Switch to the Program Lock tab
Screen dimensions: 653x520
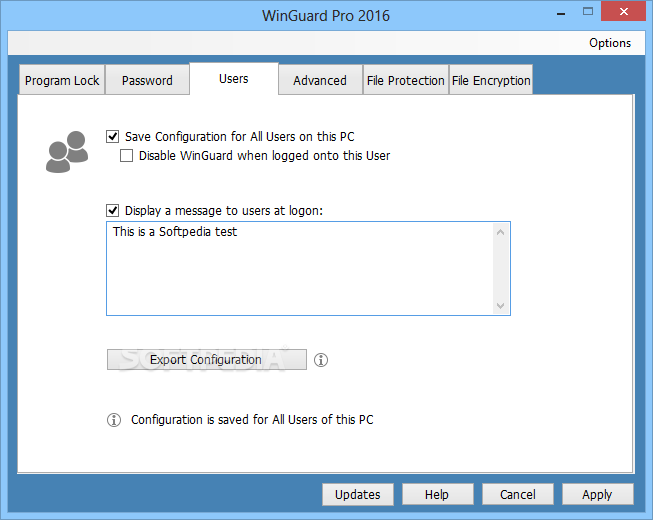62,80
